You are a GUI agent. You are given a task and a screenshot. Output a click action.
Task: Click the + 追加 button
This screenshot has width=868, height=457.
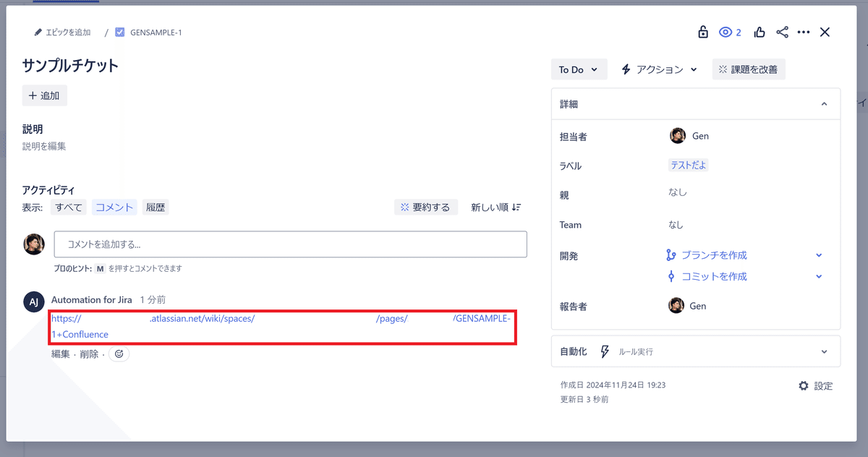[x=45, y=95]
